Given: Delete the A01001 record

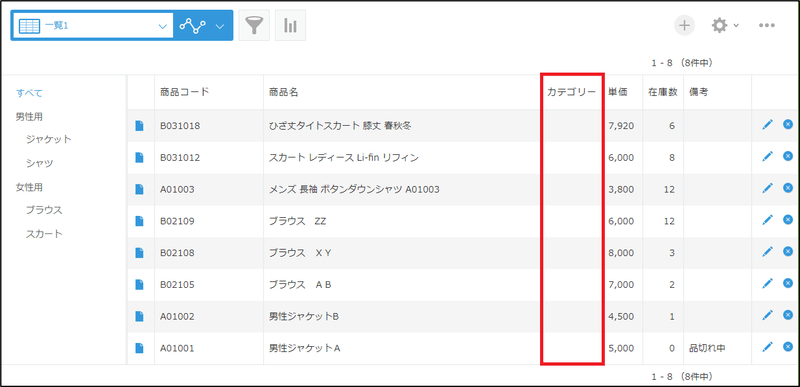Looking at the screenshot, I should pos(788,346).
